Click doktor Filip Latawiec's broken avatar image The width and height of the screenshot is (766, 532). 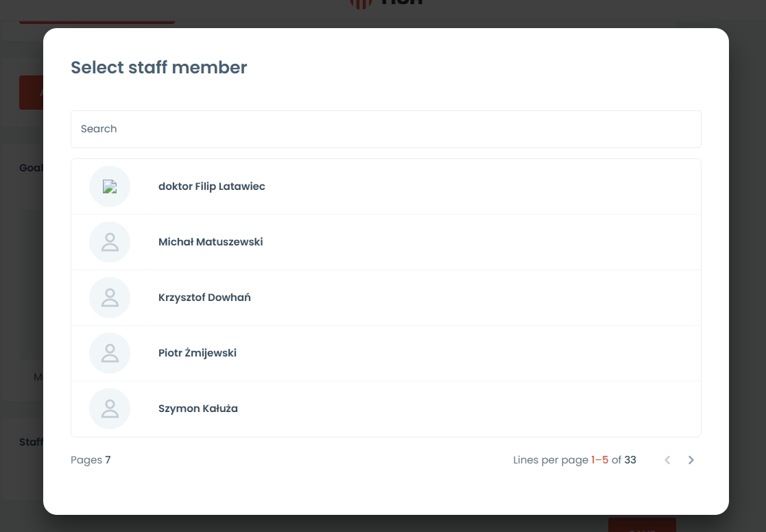click(110, 186)
